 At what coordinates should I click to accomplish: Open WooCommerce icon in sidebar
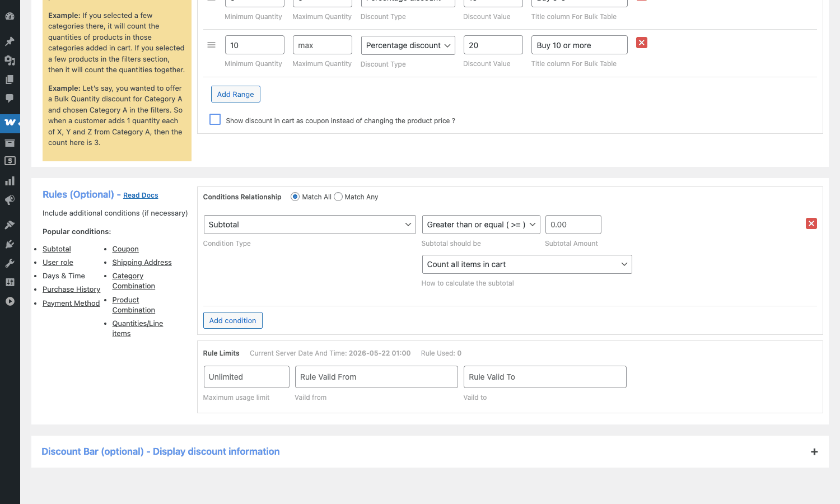tap(10, 122)
